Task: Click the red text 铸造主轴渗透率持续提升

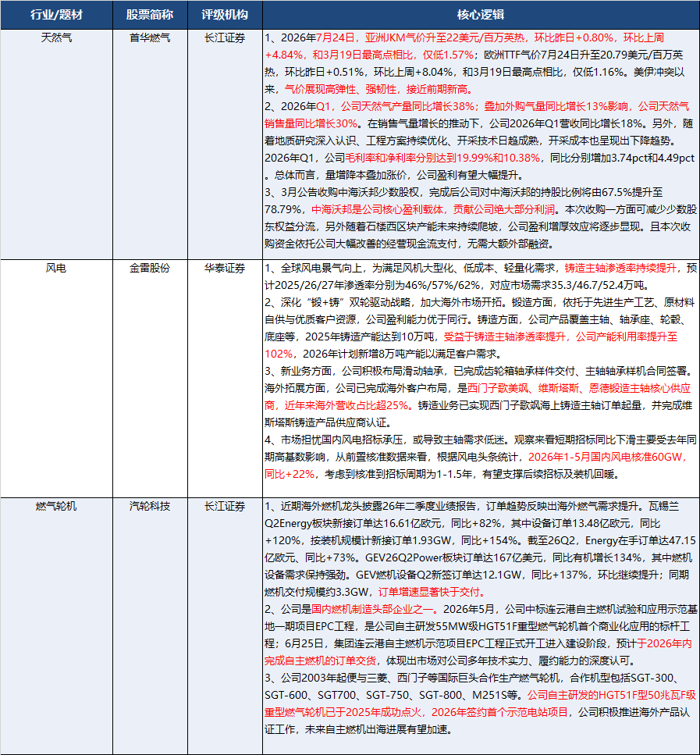Action: coord(620,269)
